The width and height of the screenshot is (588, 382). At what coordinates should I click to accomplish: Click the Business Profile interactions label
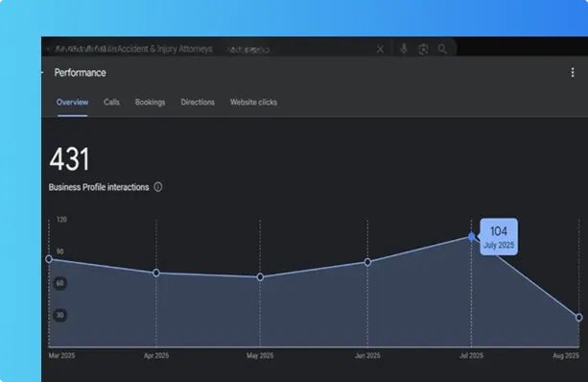(x=99, y=187)
